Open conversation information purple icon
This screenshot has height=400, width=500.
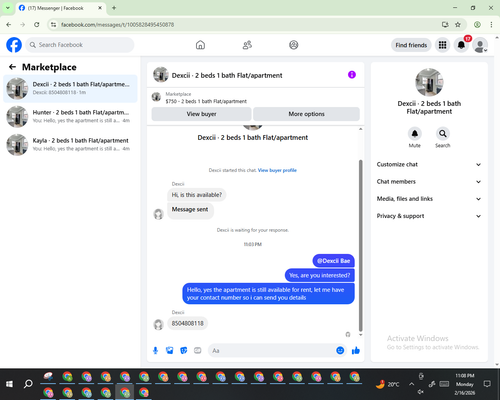click(x=352, y=75)
